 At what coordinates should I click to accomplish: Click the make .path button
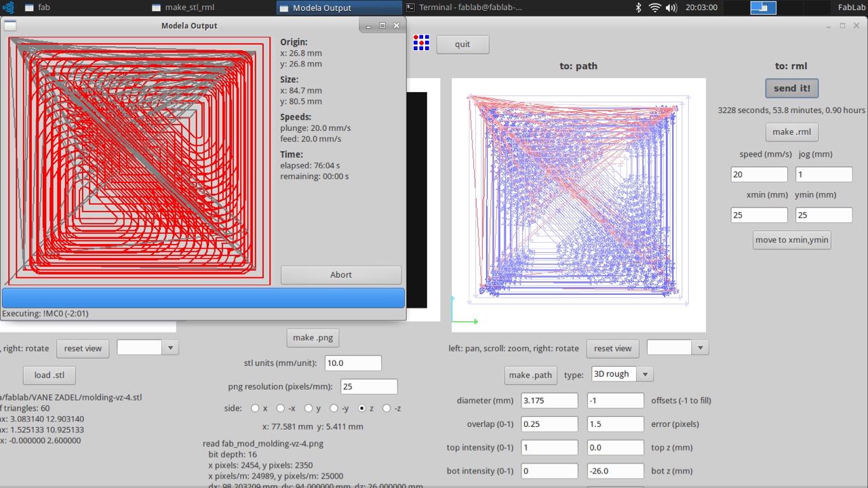click(532, 375)
